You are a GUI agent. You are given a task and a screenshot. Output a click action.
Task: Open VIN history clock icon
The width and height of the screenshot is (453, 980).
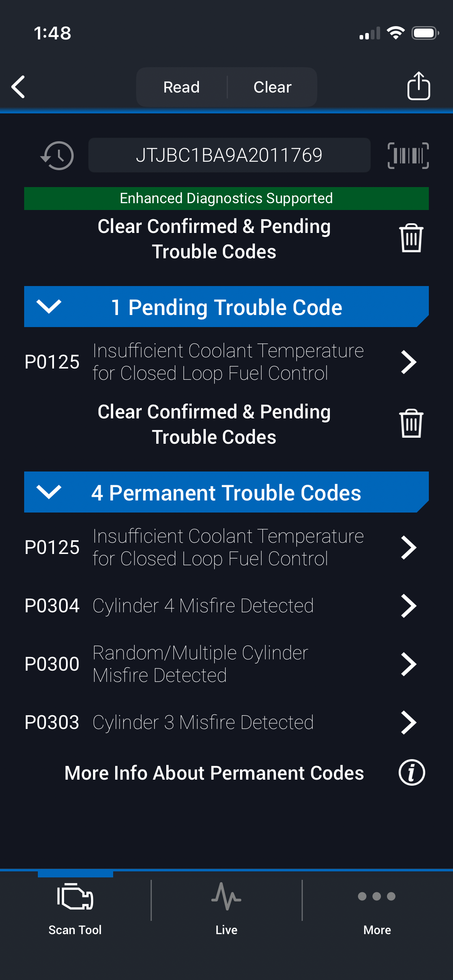(57, 155)
